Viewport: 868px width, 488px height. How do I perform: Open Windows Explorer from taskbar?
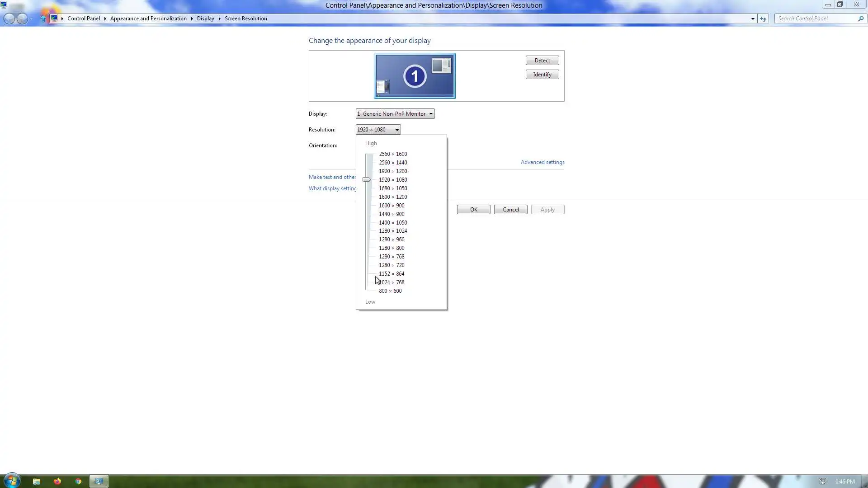click(x=37, y=481)
